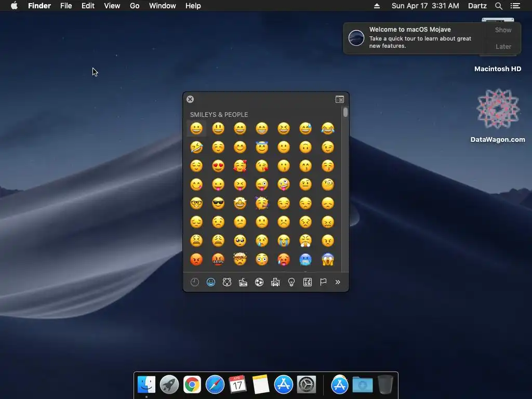
Task: Select the grinning face emoji
Action: pos(196,128)
